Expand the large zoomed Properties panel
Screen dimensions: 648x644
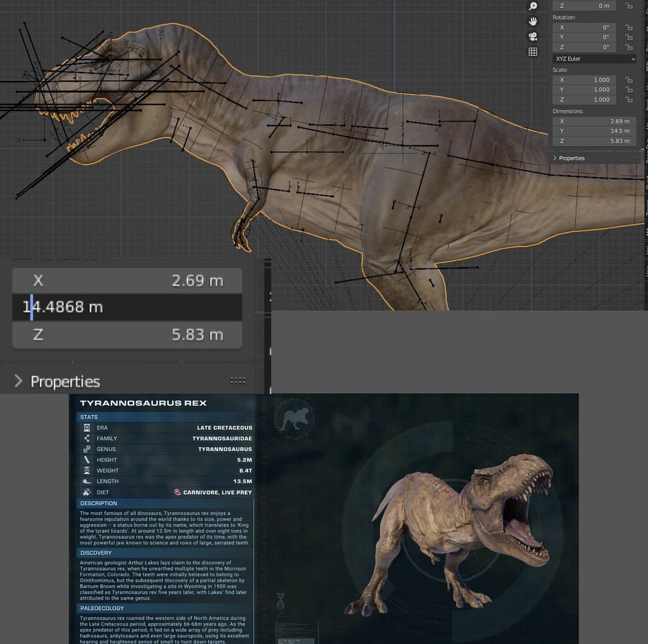[58, 382]
